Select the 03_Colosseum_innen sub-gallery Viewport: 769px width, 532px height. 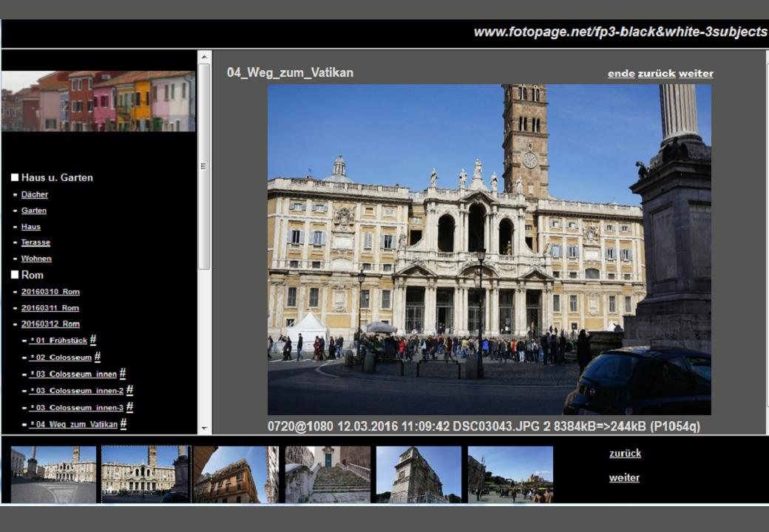pos(73,374)
